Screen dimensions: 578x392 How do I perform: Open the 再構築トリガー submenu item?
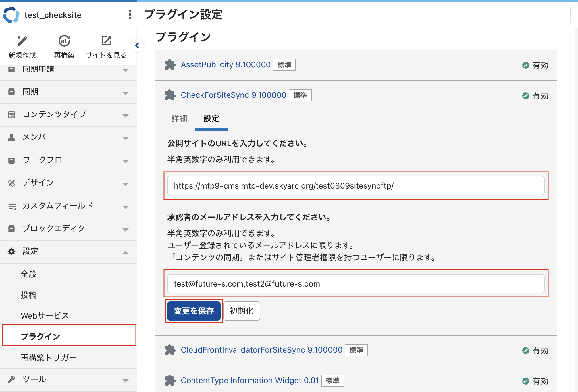click(x=49, y=358)
